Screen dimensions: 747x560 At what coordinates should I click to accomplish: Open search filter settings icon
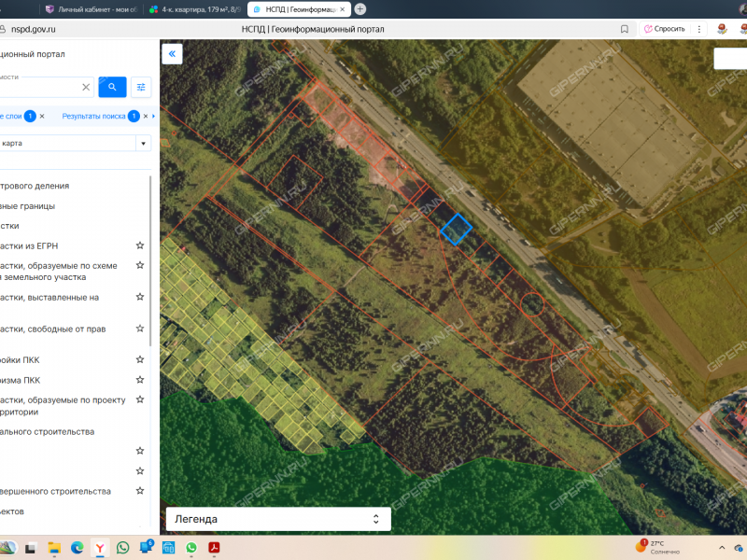pos(141,87)
